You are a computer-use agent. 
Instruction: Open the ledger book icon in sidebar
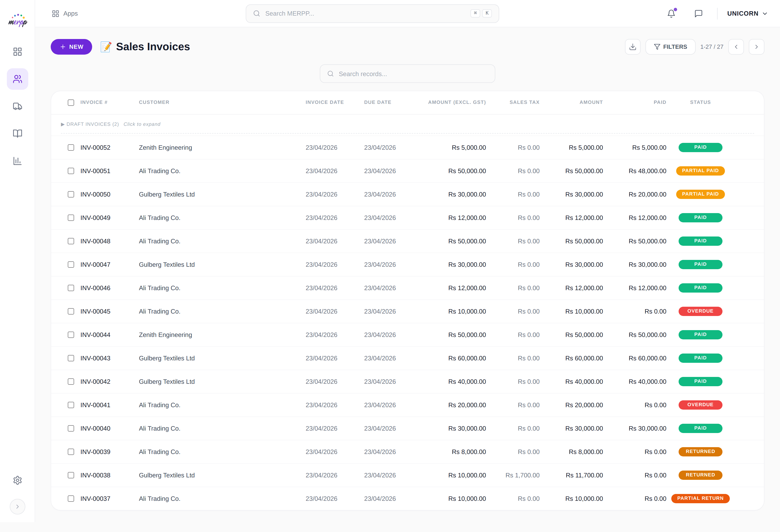[18, 133]
